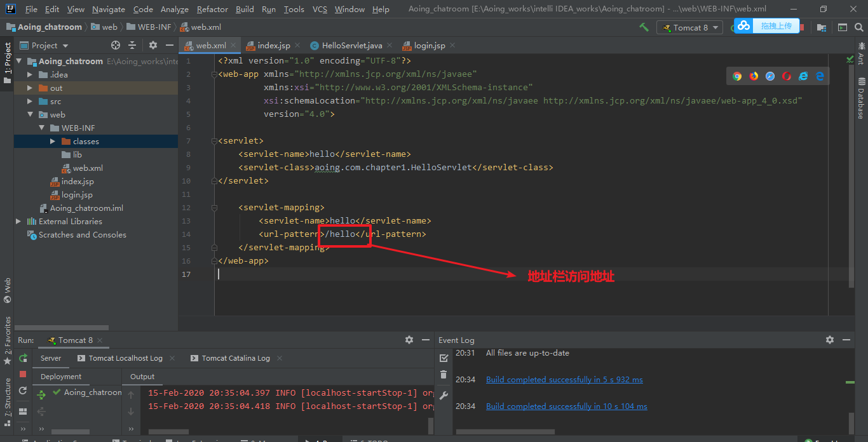The image size is (868, 442).
Task: Open the Database tool window
Action: (x=861, y=98)
